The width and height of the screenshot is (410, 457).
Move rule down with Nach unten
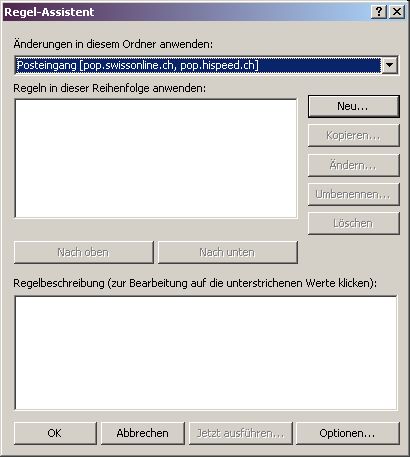[228, 252]
